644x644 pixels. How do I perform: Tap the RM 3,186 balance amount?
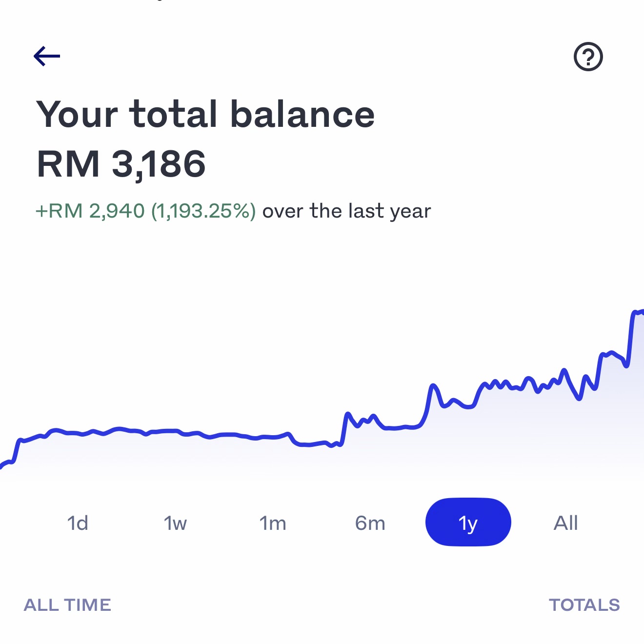(x=121, y=164)
